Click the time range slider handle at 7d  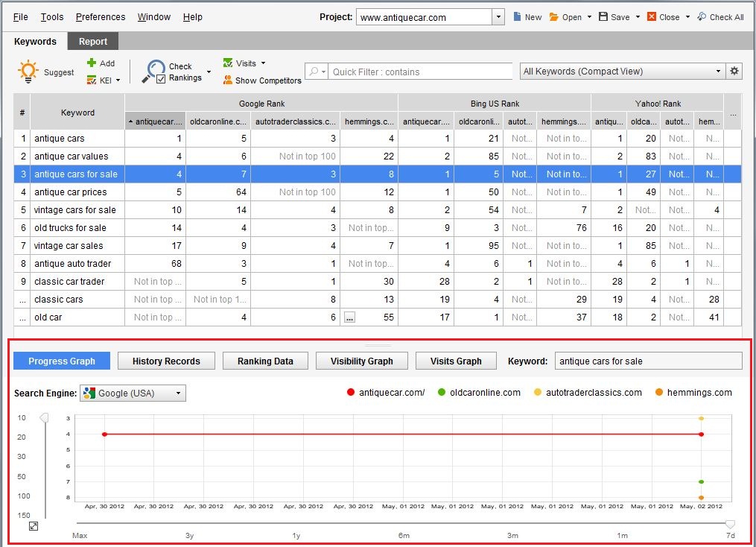click(731, 524)
